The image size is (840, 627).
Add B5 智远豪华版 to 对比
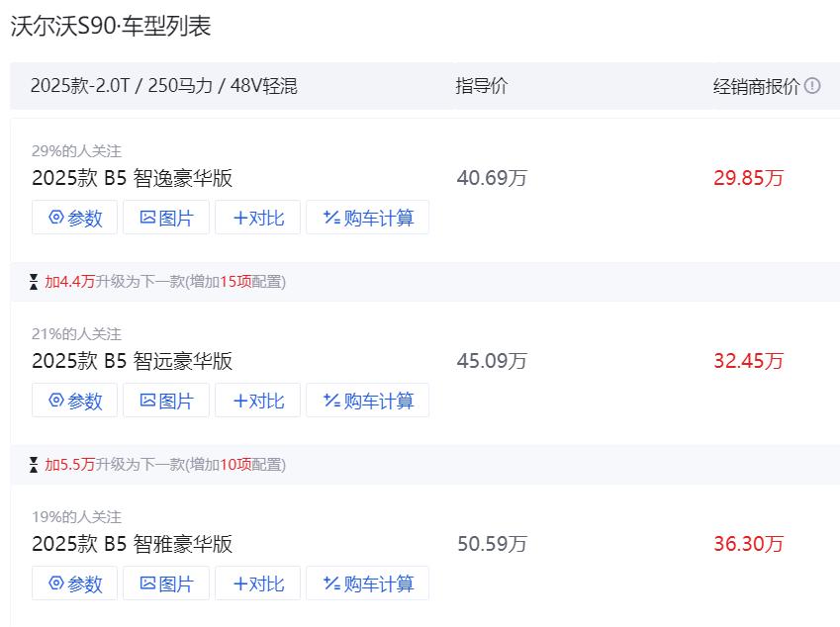[257, 400]
